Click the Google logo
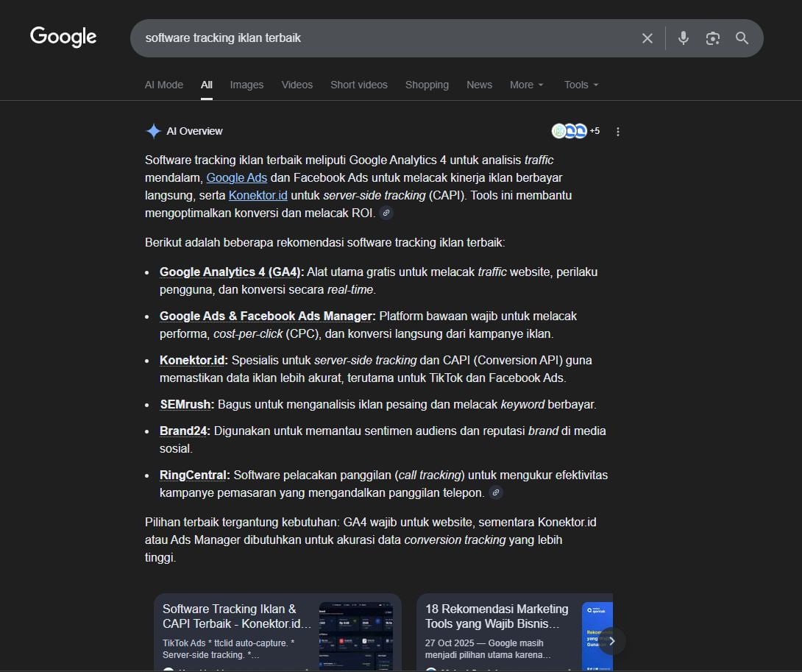This screenshot has height=672, width=802. pos(63,37)
